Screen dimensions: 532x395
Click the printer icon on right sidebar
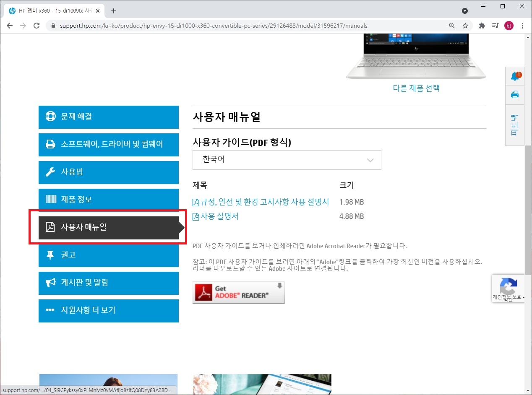tap(515, 95)
